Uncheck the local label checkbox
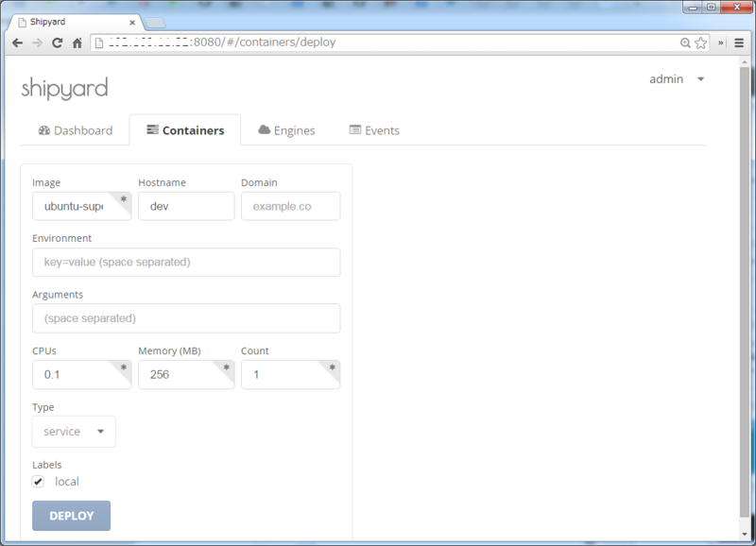 point(37,482)
